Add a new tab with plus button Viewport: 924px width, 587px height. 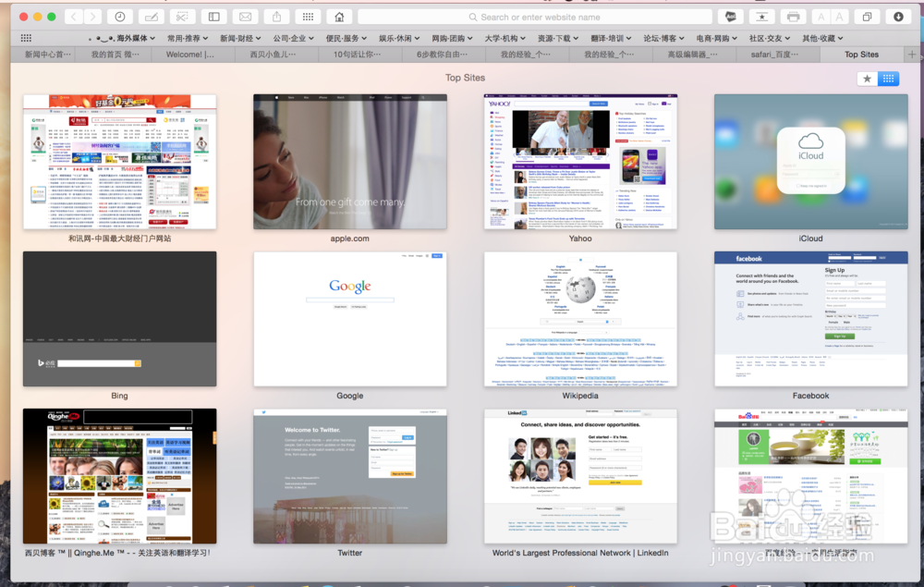[x=912, y=55]
